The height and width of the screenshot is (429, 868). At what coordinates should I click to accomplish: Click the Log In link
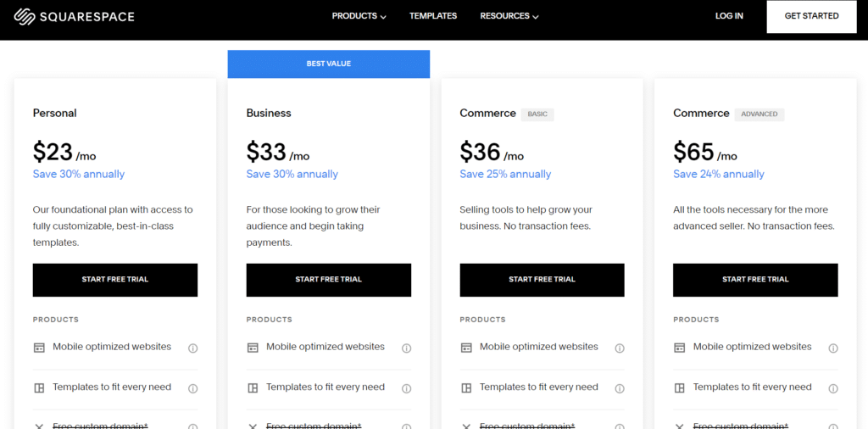(729, 16)
